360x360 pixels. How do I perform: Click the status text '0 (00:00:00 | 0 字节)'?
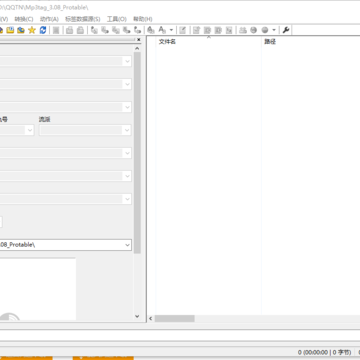click(x=324, y=352)
